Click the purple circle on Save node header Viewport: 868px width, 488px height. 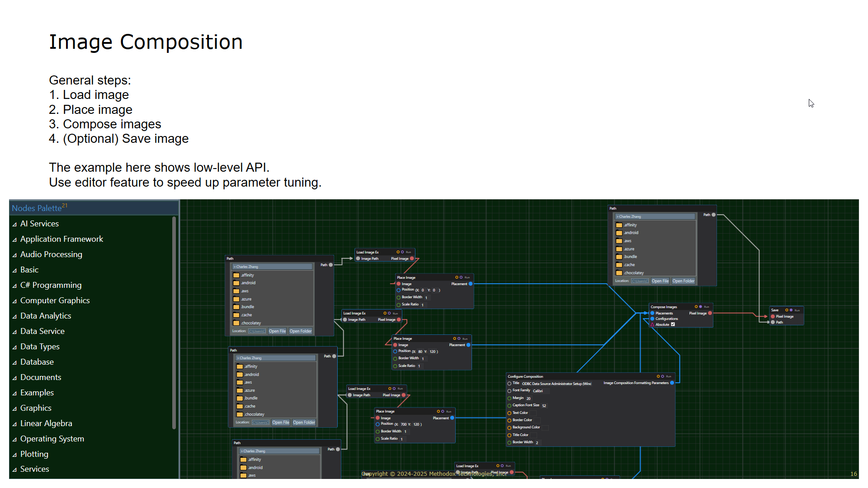coord(791,310)
